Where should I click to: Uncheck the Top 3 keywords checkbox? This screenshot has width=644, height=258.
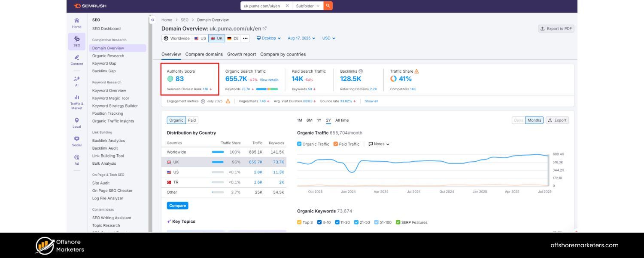pos(300,222)
